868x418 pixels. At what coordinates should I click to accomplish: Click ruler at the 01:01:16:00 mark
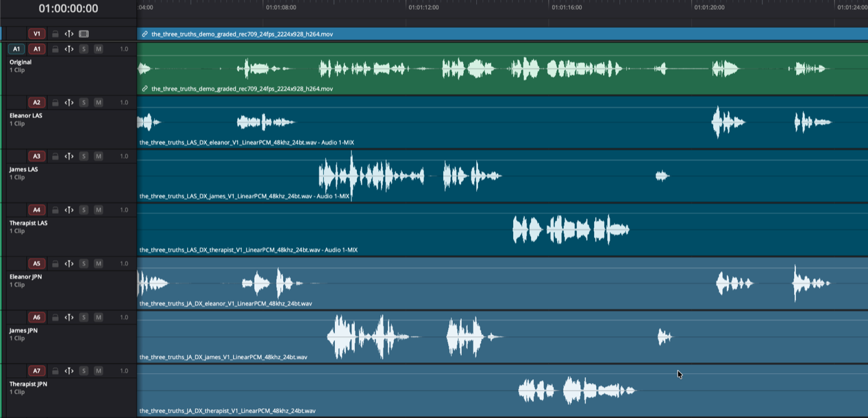pos(566,8)
